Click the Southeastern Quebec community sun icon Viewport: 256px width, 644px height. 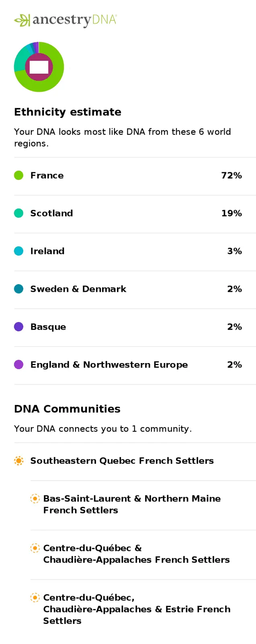(x=19, y=460)
